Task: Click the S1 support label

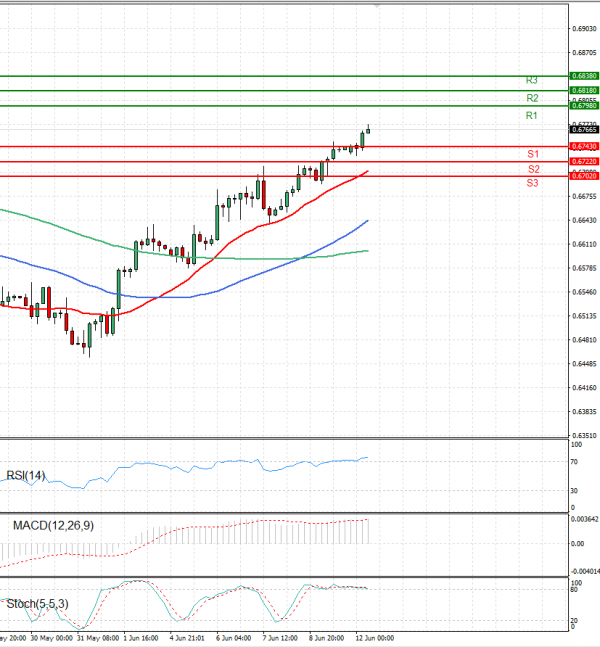Action: (533, 154)
